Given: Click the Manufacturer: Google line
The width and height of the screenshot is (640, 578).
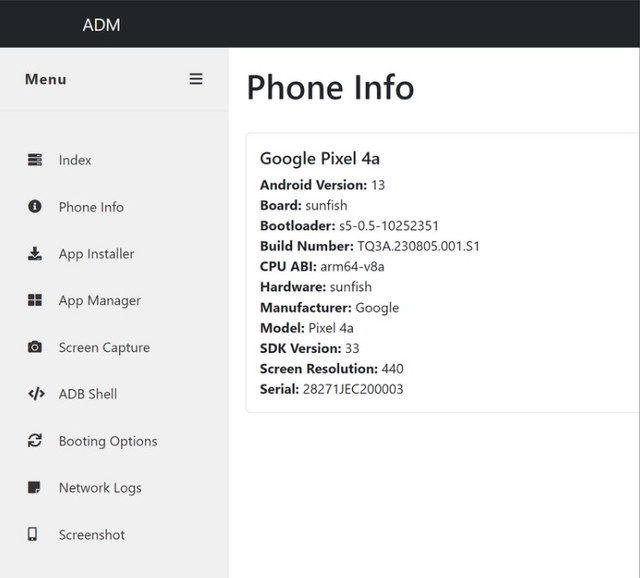Looking at the screenshot, I should [x=329, y=308].
